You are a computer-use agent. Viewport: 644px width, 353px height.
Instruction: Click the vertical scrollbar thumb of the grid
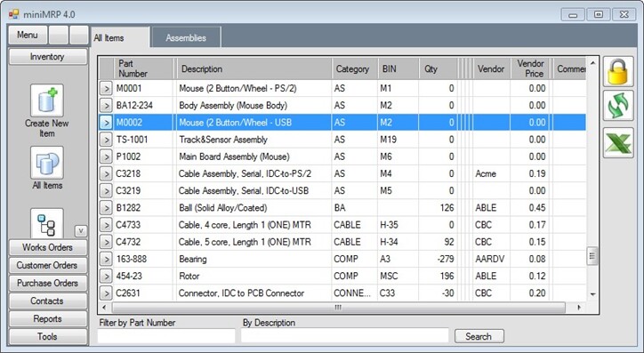pos(592,256)
